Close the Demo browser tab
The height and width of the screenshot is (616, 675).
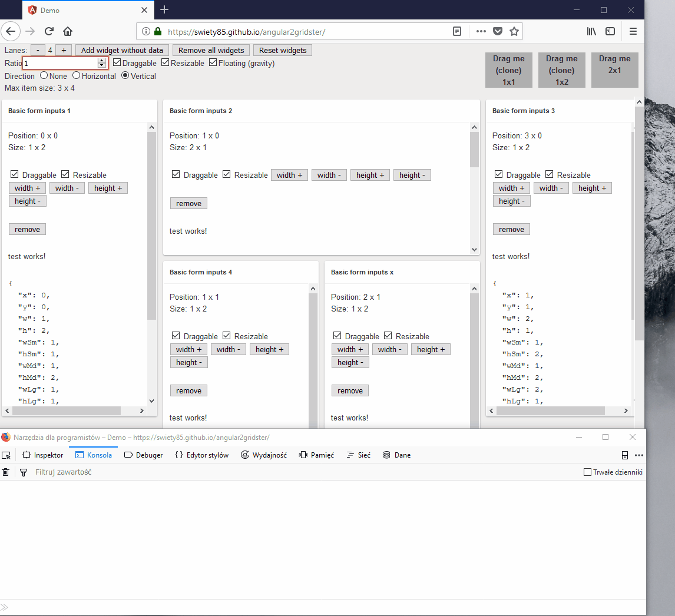144,10
